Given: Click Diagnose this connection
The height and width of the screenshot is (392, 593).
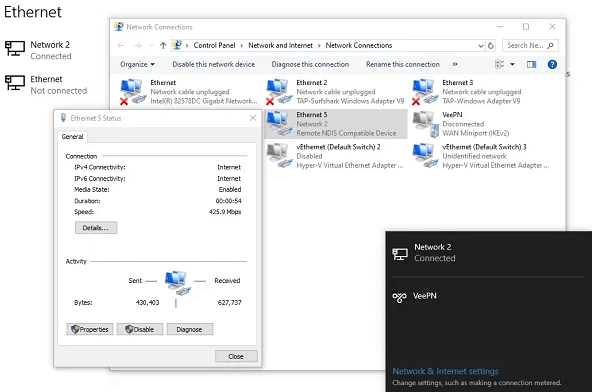Looking at the screenshot, I should pyautogui.click(x=310, y=64).
